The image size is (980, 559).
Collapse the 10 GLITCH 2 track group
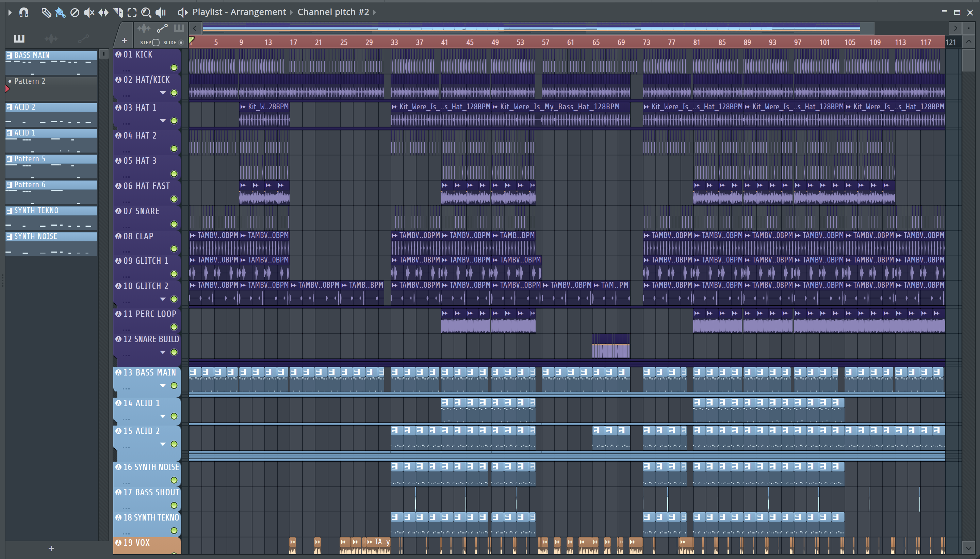(x=163, y=299)
